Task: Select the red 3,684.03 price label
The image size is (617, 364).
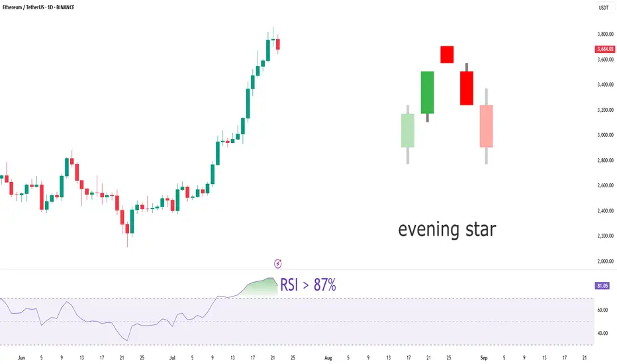Action: [x=605, y=49]
